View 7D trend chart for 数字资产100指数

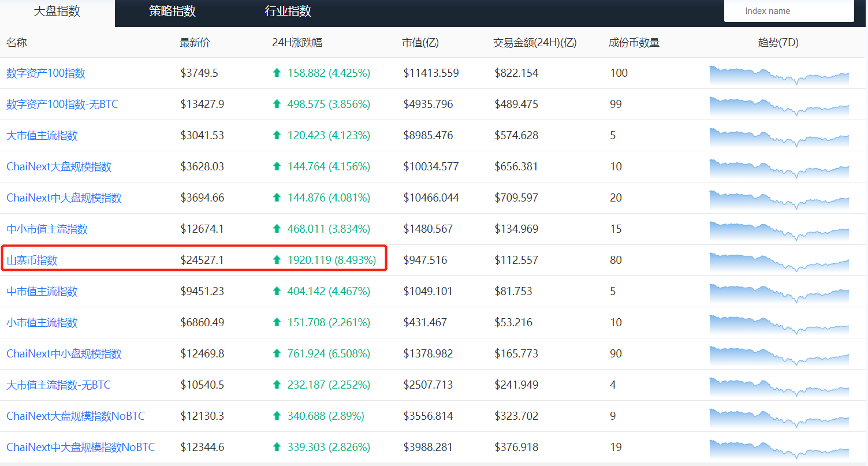pos(778,74)
